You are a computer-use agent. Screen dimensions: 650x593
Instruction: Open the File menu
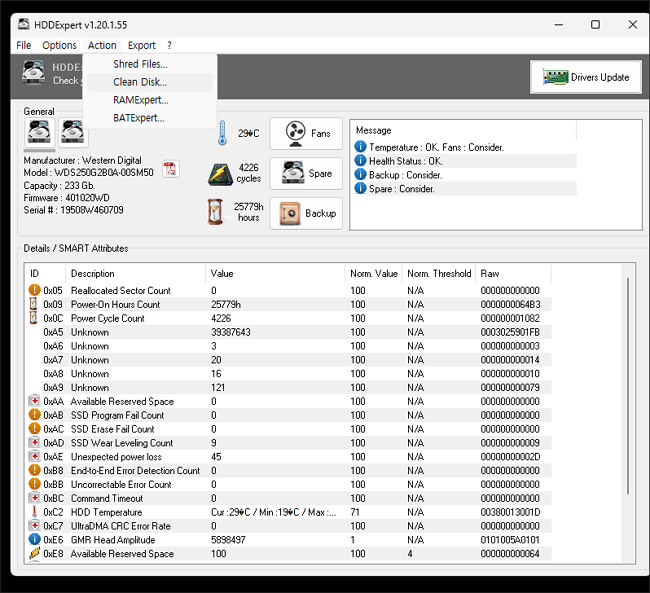pos(24,45)
